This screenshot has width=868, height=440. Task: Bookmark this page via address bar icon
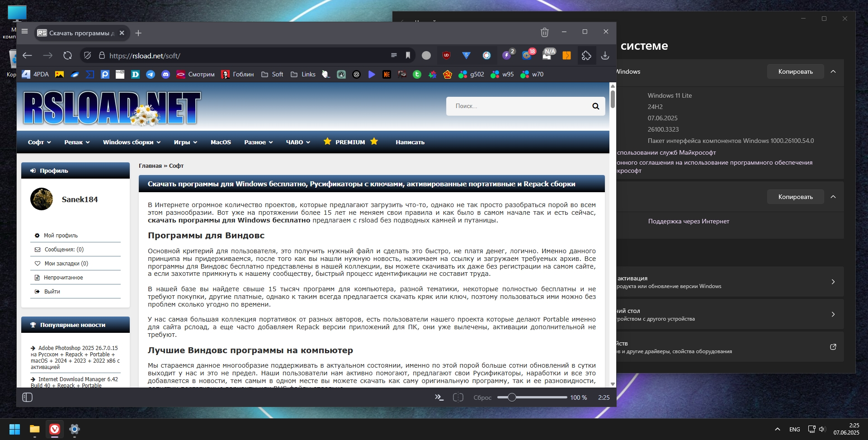click(x=408, y=55)
